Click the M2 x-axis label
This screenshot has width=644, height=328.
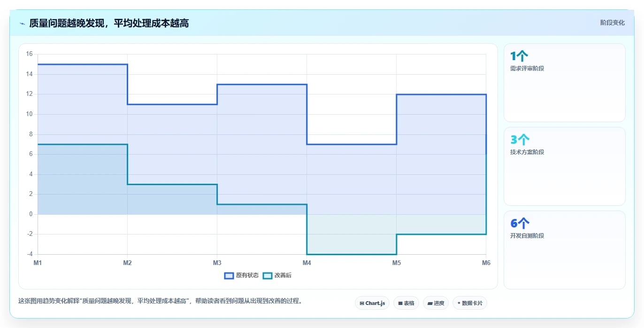(x=127, y=263)
